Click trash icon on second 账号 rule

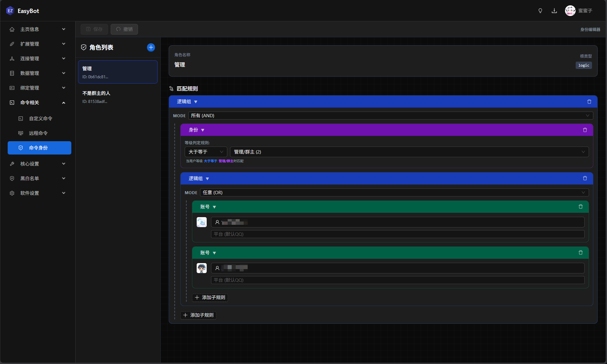click(x=580, y=253)
